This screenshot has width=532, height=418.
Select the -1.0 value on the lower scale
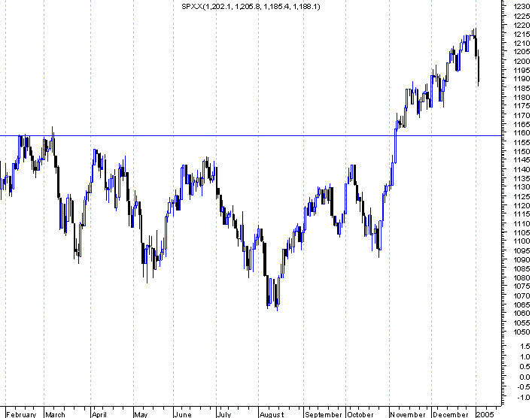pos(524,397)
